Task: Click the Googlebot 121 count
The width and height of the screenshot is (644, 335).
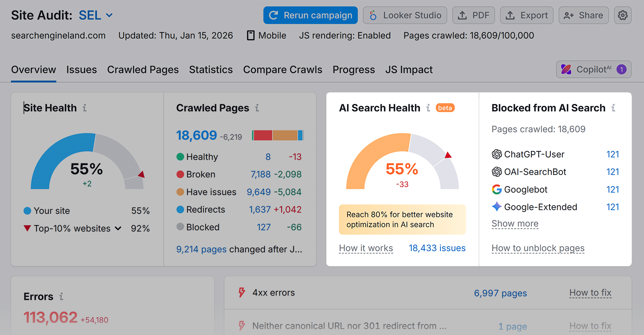Action: [x=613, y=190]
